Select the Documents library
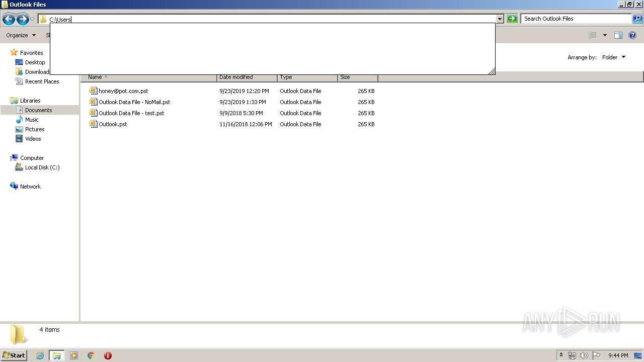 tap(38, 110)
